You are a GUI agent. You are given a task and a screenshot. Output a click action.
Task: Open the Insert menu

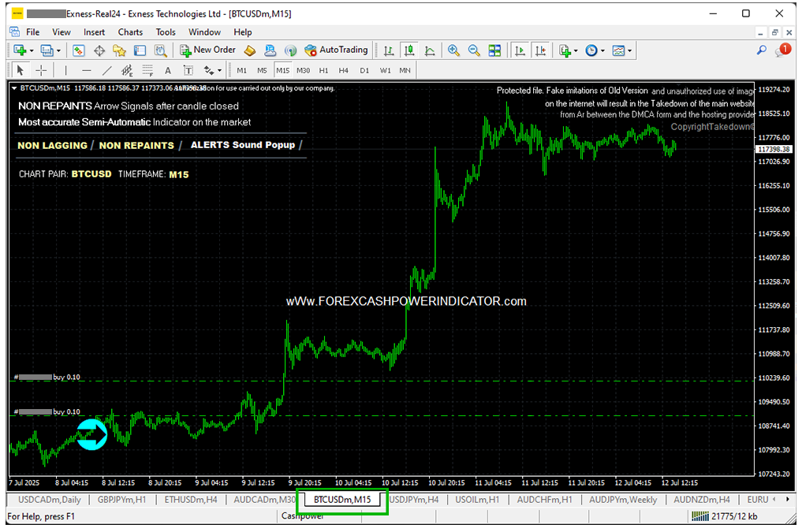click(x=94, y=32)
